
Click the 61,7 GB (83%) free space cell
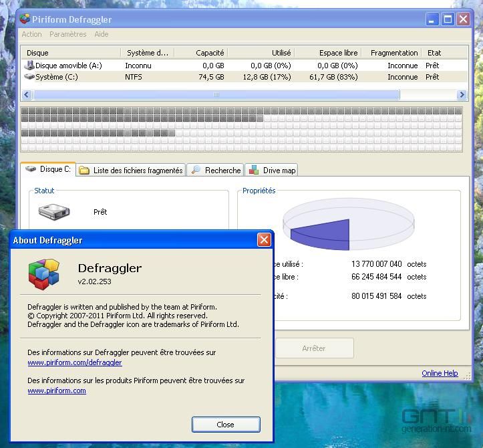333,77
